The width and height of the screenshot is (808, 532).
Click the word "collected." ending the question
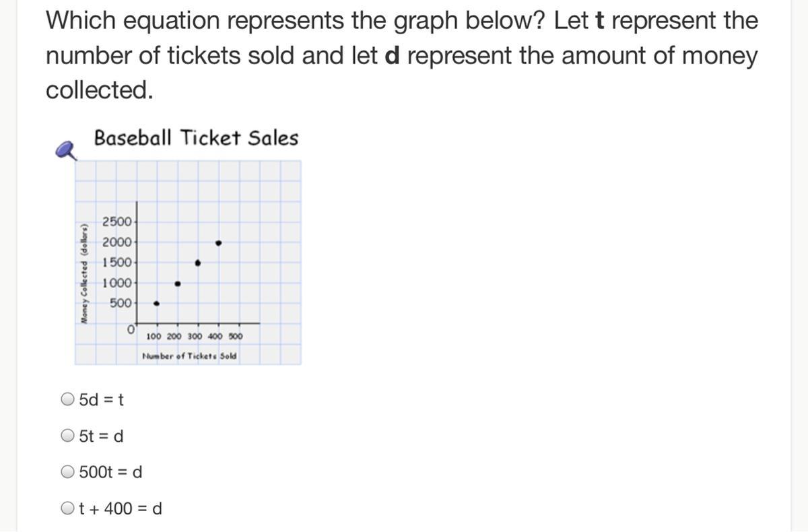(100, 90)
